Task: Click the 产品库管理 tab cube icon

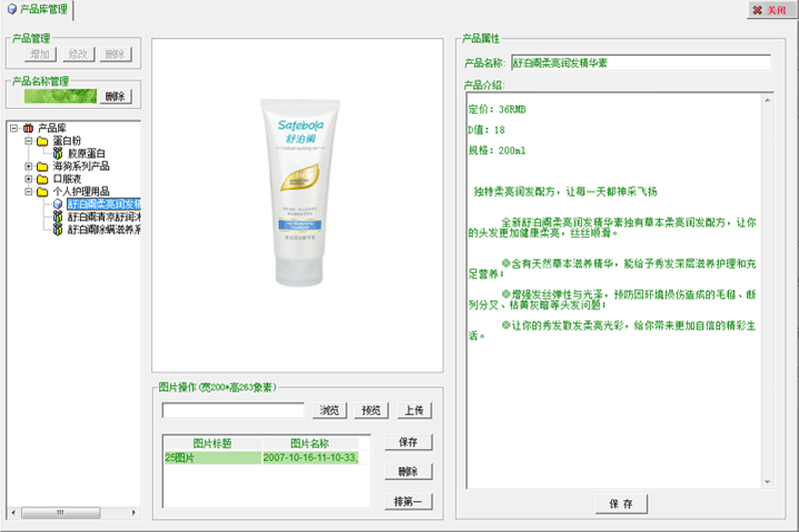Action: pos(12,9)
